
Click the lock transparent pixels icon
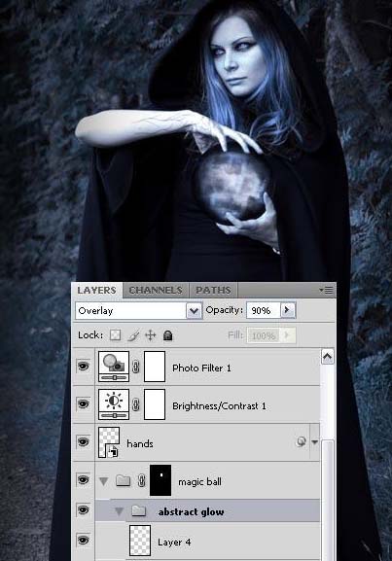pos(115,335)
